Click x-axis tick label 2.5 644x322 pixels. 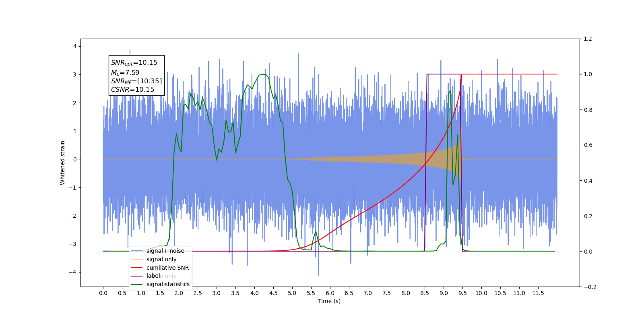click(198, 293)
